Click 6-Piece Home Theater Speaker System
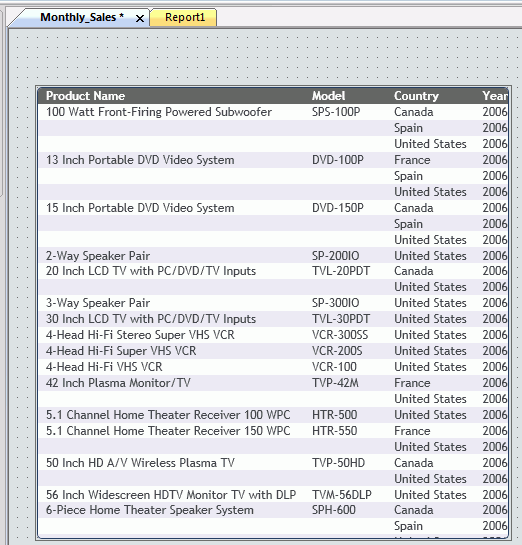Image resolution: width=522 pixels, height=545 pixels. click(x=150, y=510)
